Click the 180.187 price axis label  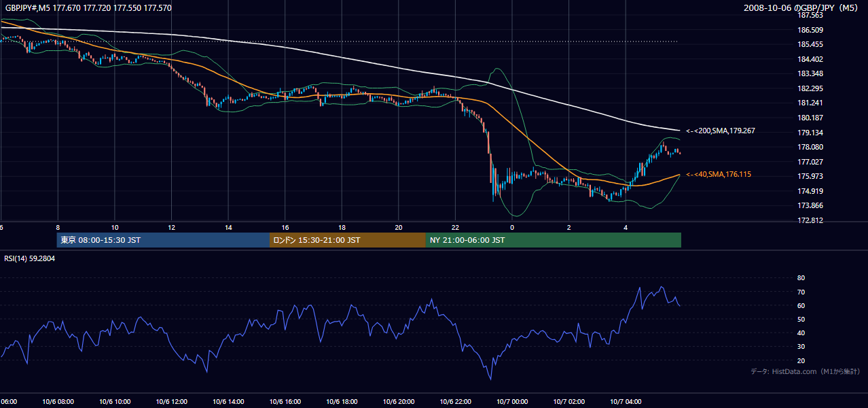pyautogui.click(x=810, y=118)
